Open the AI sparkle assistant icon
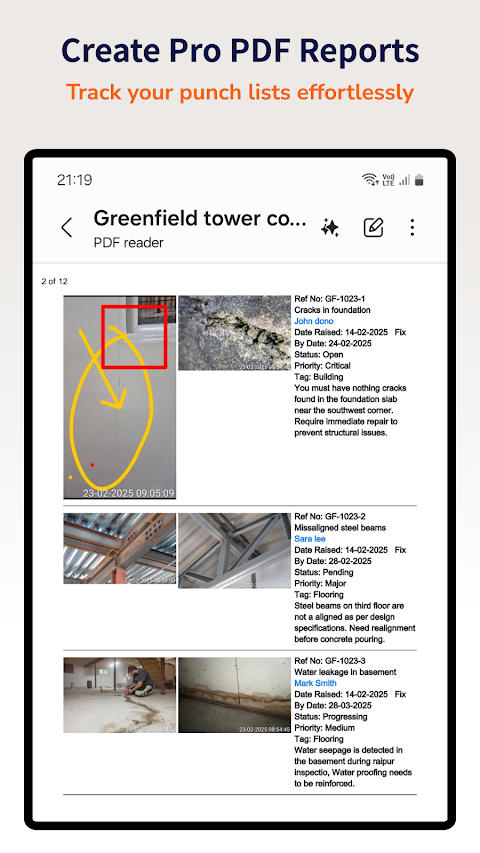This screenshot has width=480, height=853. pyautogui.click(x=330, y=227)
